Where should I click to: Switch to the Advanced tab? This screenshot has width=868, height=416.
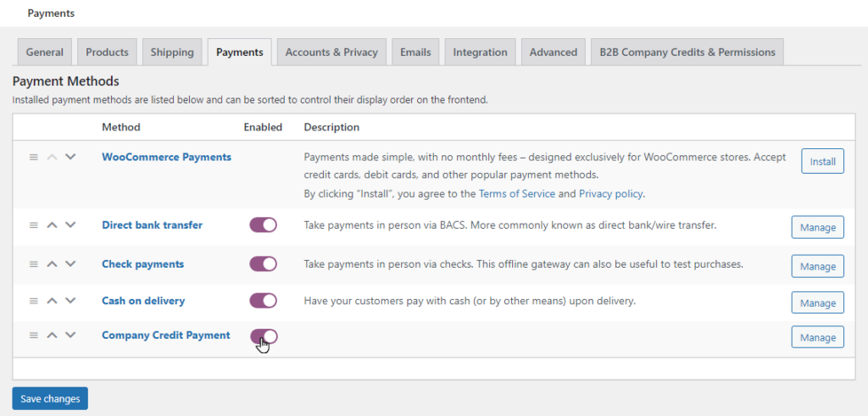pyautogui.click(x=553, y=52)
